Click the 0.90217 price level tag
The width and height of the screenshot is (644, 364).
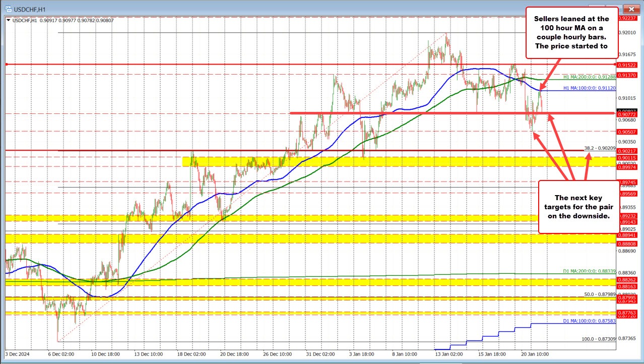(627, 151)
